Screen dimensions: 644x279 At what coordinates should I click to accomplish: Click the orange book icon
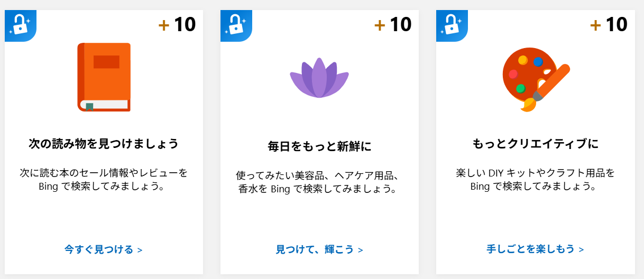[104, 77]
